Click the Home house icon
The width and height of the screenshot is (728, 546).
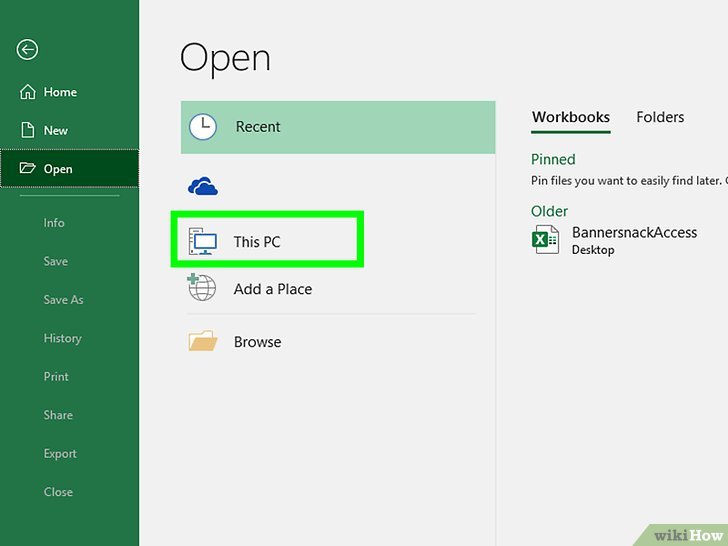[28, 92]
